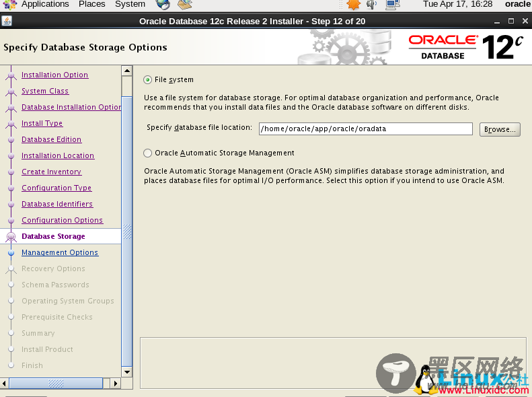Go to Configuration Options step

[x=63, y=220]
